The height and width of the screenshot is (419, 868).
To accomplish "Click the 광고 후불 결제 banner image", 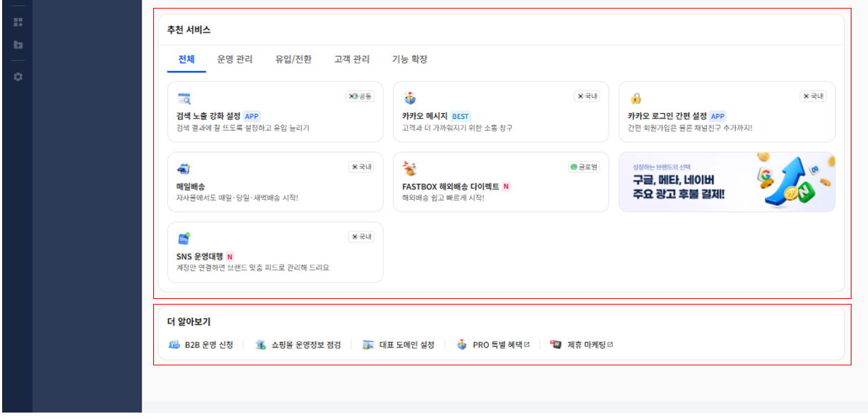I will tap(727, 182).
